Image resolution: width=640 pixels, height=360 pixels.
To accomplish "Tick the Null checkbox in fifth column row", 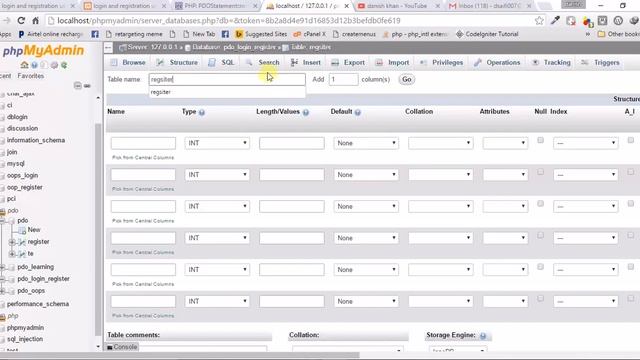I will [540, 267].
